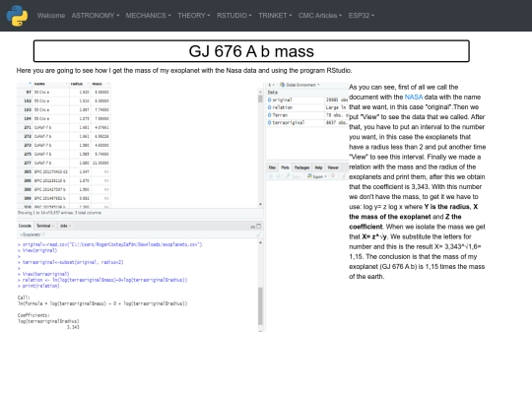Switch to the Files tab in RStudio pane
Screen dimensions: 532x399
tap(272, 167)
